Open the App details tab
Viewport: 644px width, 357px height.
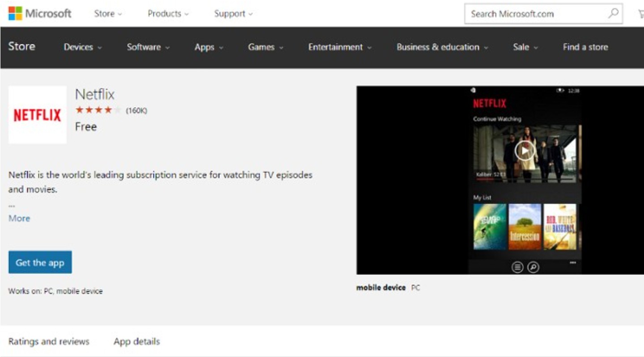click(136, 341)
